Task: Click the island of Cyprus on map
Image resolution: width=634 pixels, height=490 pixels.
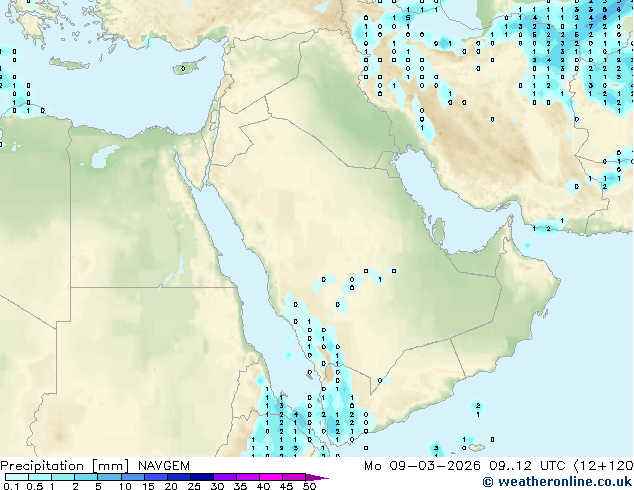Action: [x=186, y=68]
